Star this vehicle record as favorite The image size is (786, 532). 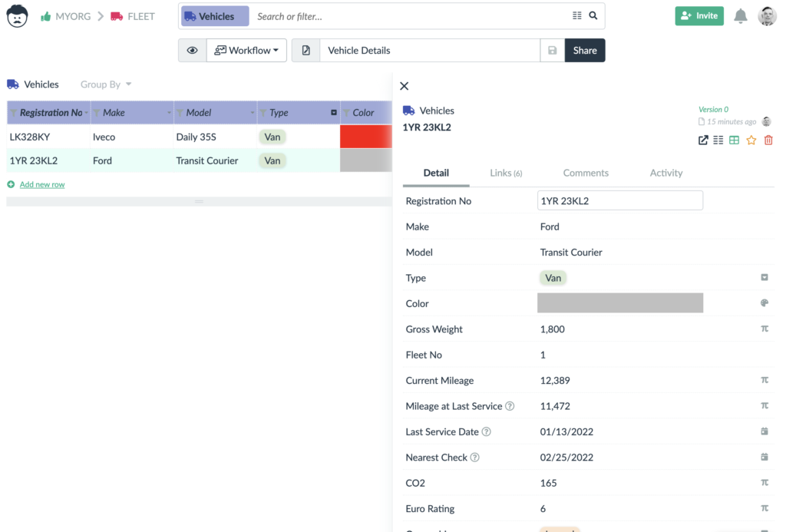pos(751,140)
